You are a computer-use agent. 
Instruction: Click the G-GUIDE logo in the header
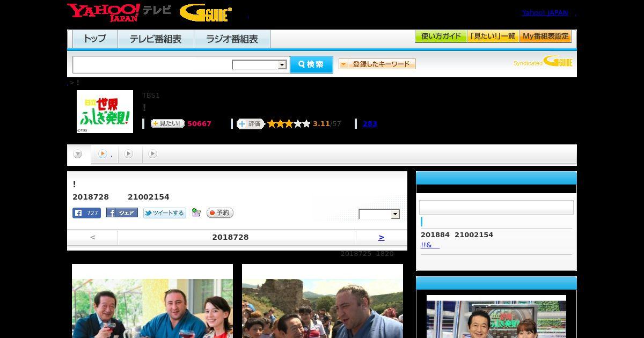coord(206,13)
